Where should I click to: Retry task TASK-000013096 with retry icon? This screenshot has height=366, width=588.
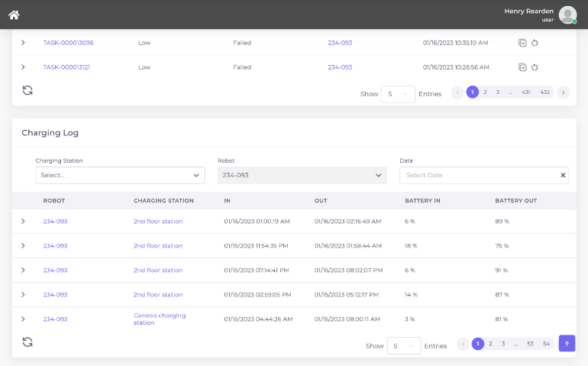pyautogui.click(x=535, y=43)
